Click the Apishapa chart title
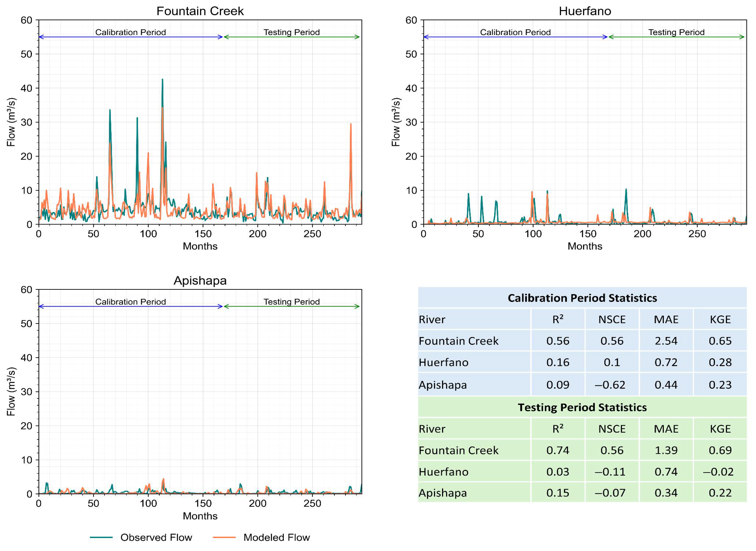Image resolution: width=756 pixels, height=551 pixels. tap(200, 281)
